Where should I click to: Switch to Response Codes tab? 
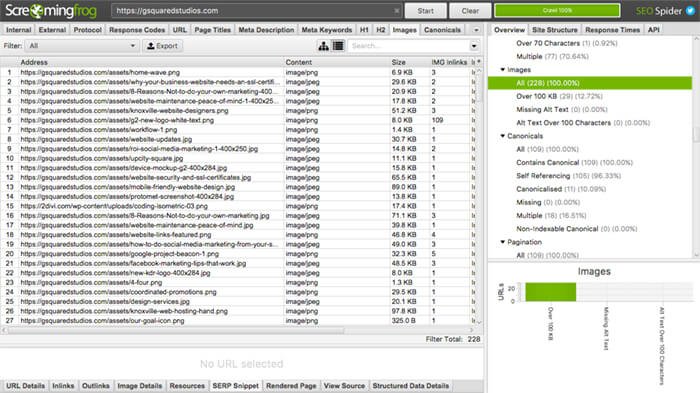point(137,30)
